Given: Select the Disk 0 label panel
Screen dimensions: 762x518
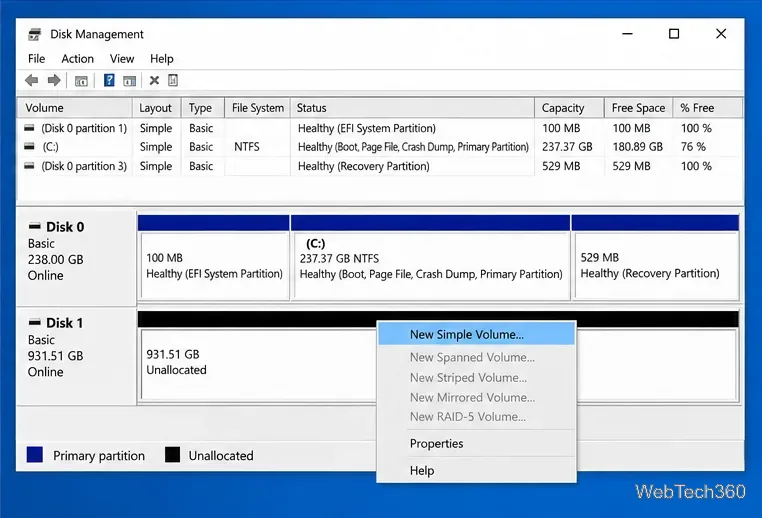Looking at the screenshot, I should click(x=76, y=257).
